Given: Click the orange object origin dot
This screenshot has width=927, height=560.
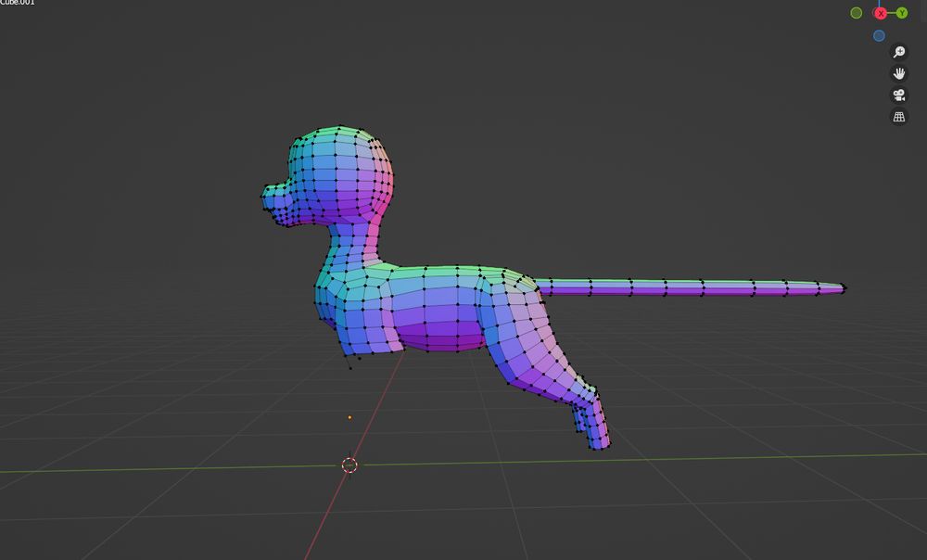Looking at the screenshot, I should coord(350,417).
